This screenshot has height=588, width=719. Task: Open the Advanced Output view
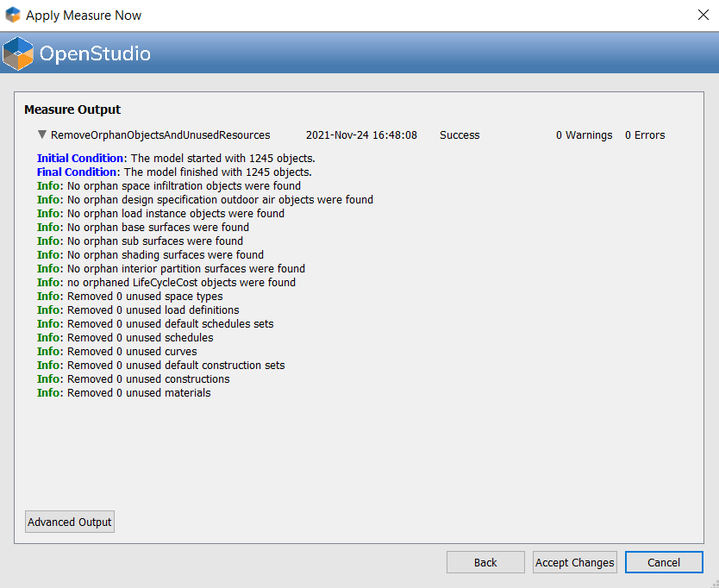pyautogui.click(x=69, y=522)
